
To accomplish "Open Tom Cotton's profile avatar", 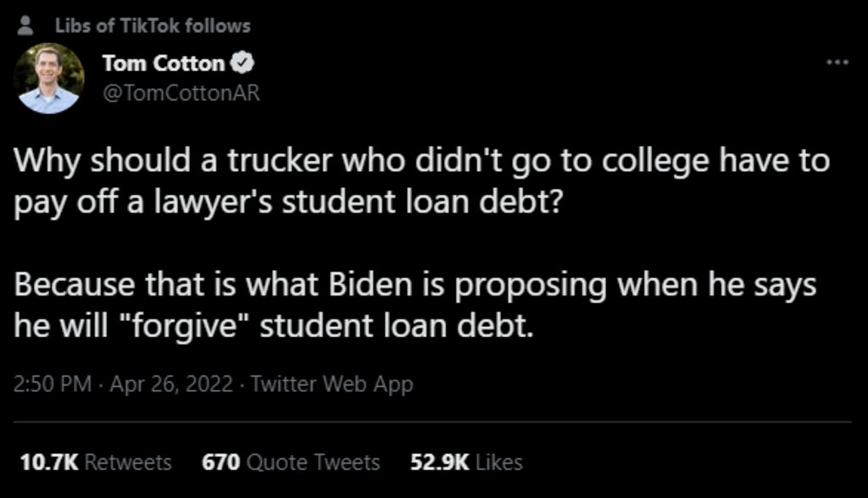I will click(48, 78).
